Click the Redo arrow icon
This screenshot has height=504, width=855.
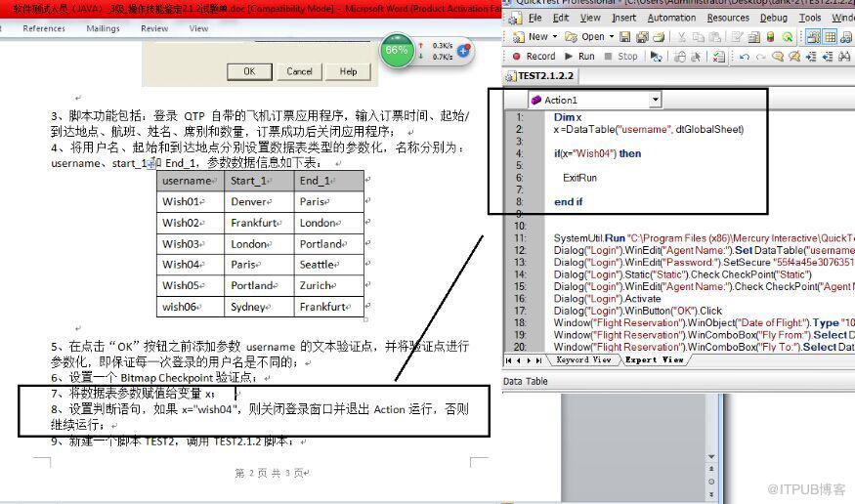tap(760, 56)
